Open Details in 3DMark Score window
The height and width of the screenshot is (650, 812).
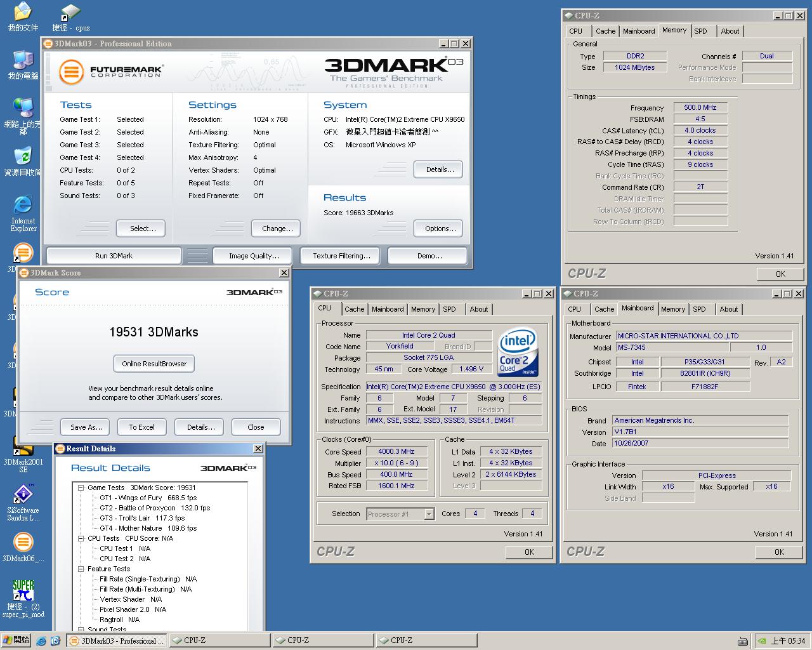200,427
